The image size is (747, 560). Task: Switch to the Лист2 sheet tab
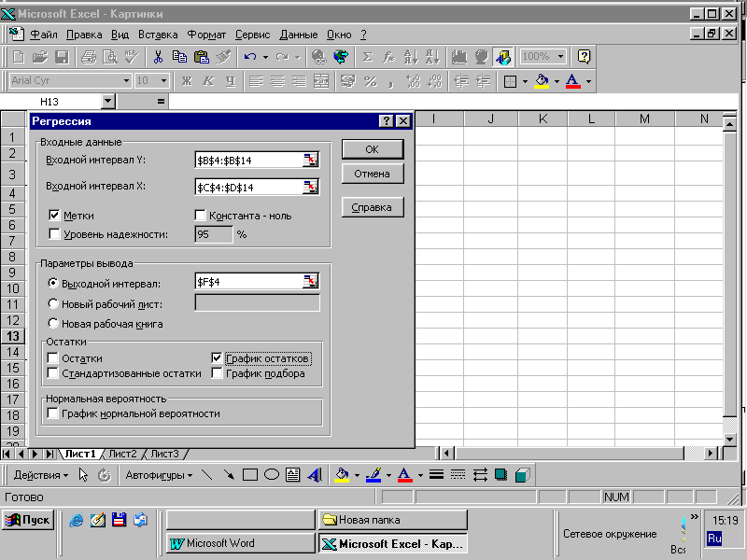point(122,454)
